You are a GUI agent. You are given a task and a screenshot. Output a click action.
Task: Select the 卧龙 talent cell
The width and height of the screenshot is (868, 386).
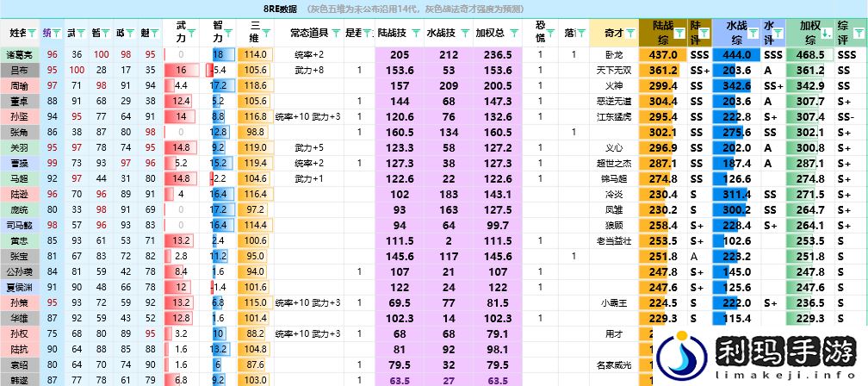(614, 55)
